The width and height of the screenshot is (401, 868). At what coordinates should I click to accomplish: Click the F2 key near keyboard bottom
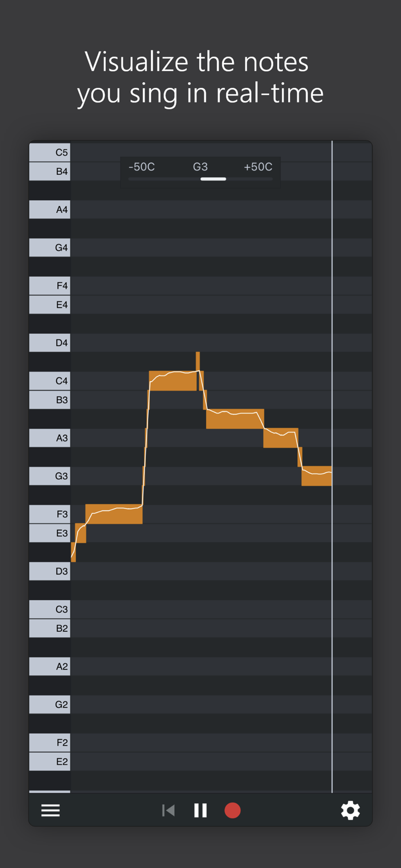(49, 742)
